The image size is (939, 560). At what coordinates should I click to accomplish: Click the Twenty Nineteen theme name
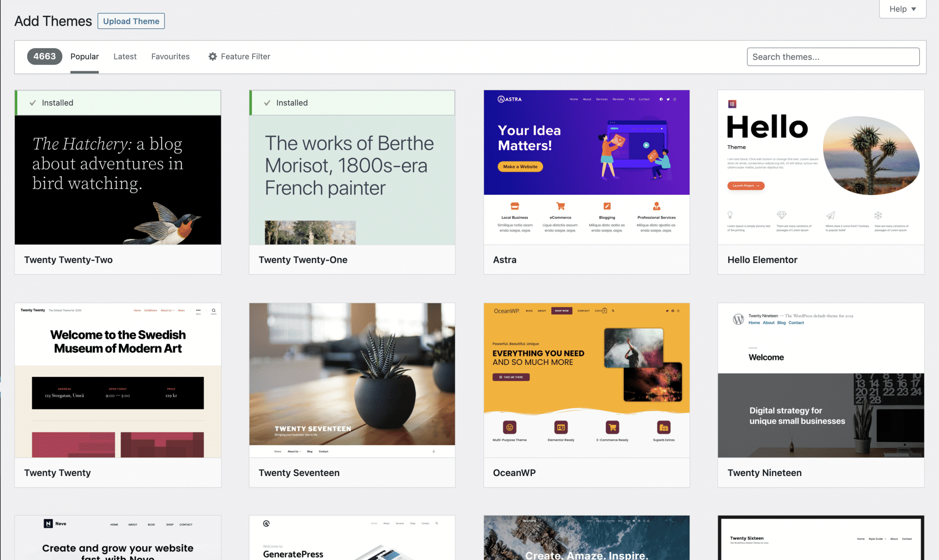coord(764,472)
